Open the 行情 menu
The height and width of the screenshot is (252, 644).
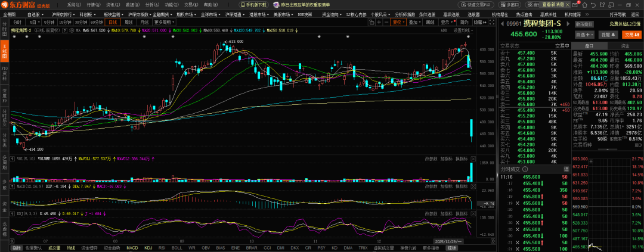(94, 4)
